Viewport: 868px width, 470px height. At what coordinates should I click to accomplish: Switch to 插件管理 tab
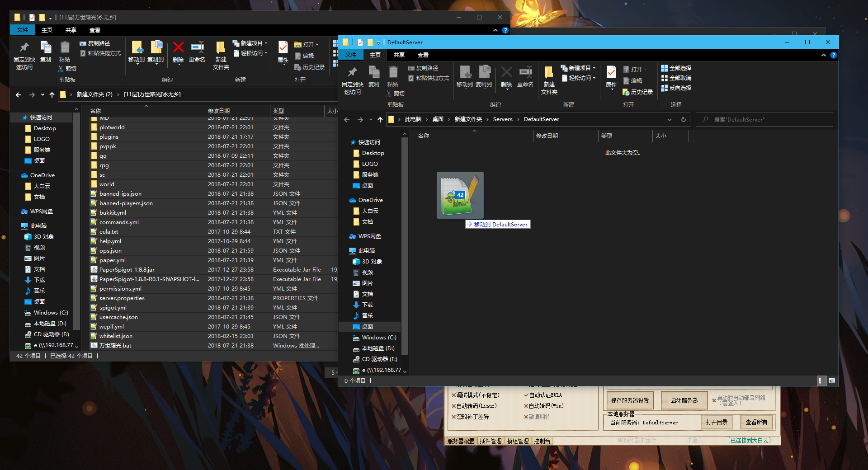pos(491,441)
